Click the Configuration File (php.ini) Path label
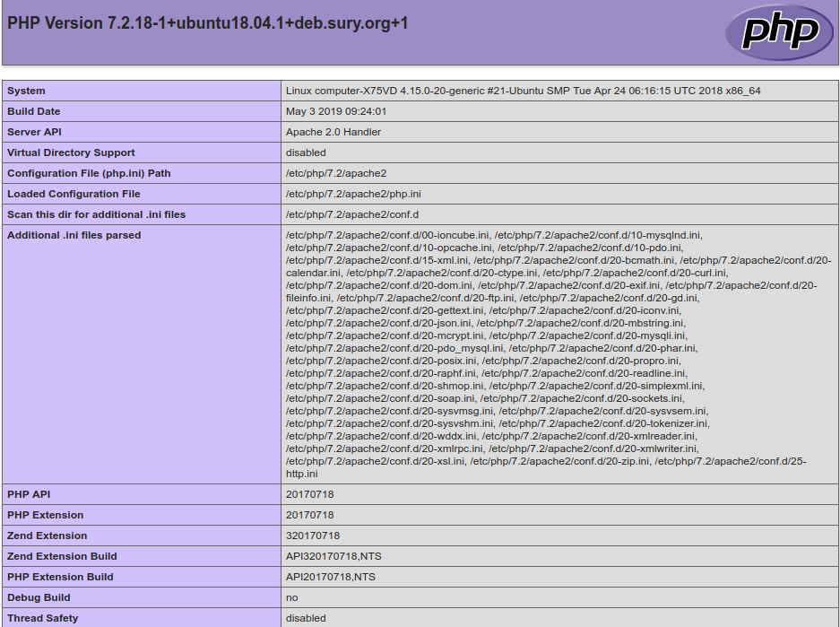This screenshot has width=840, height=627. pyautogui.click(x=89, y=173)
